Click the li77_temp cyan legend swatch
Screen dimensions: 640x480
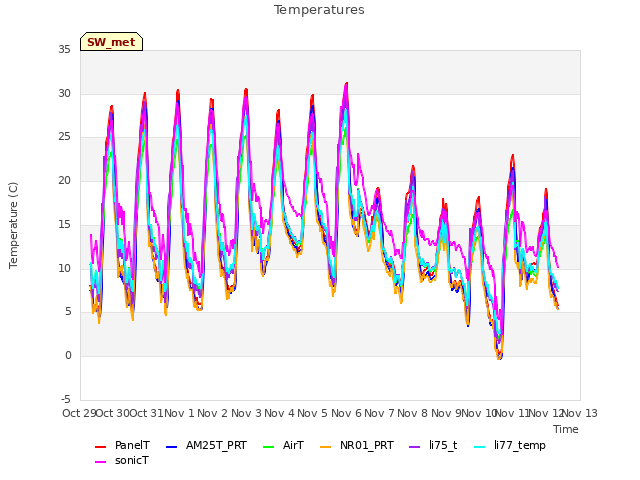(480, 447)
